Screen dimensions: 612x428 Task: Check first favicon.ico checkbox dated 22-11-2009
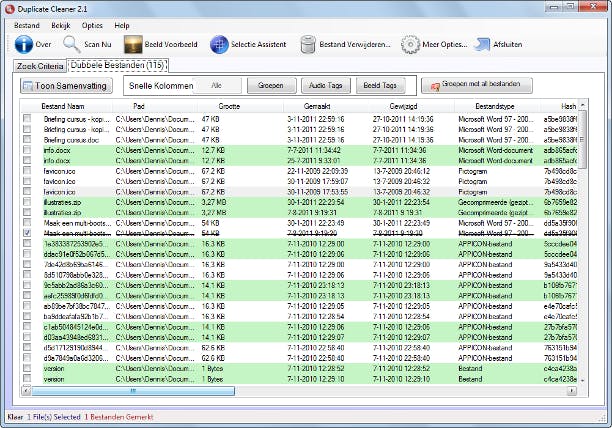click(27, 170)
